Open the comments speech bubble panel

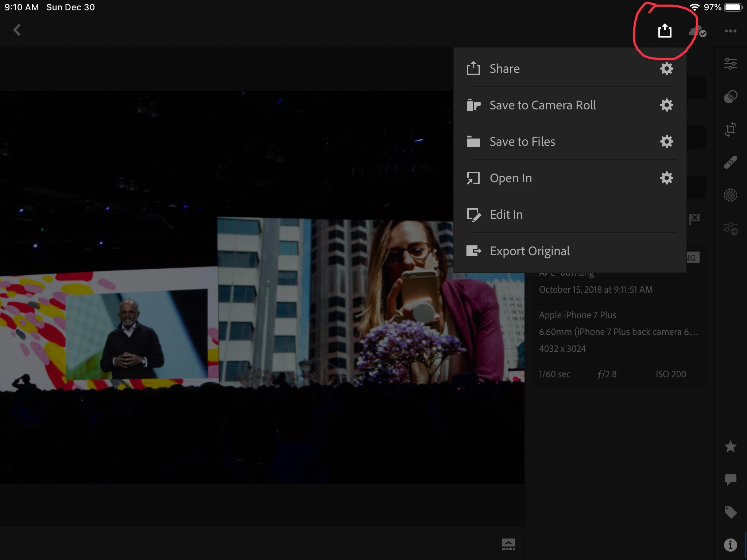coord(730,479)
